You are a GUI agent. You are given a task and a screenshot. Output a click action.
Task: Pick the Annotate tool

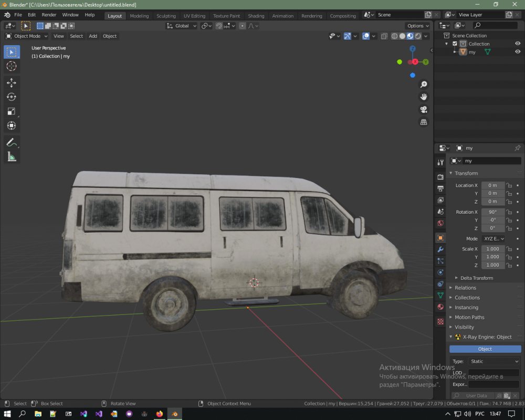click(x=11, y=142)
